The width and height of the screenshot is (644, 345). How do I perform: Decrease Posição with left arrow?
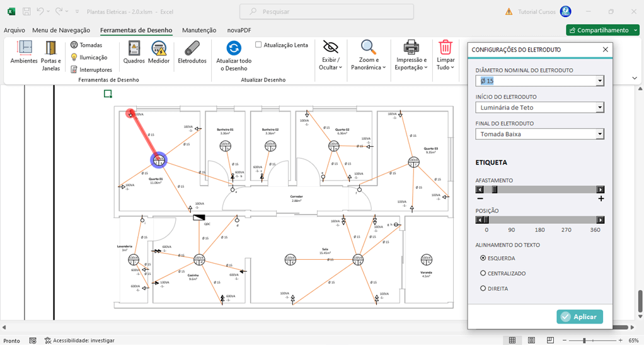tap(480, 220)
